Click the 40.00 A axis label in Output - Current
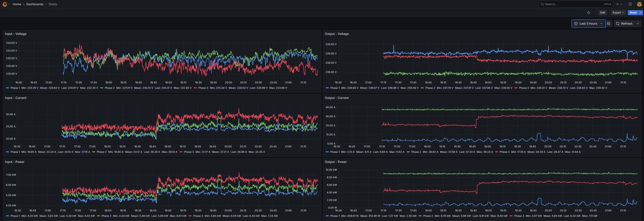Screen dimensions: 644x221 [x=331, y=107]
